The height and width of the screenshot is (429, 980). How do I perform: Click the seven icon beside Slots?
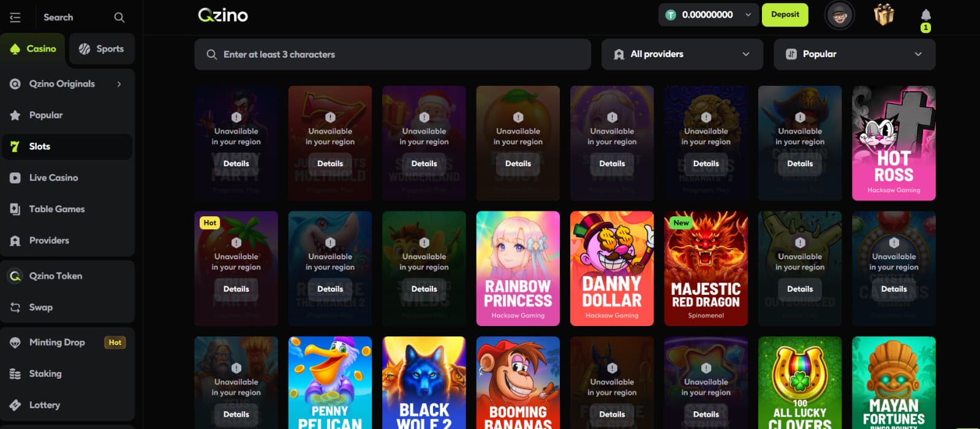click(15, 146)
